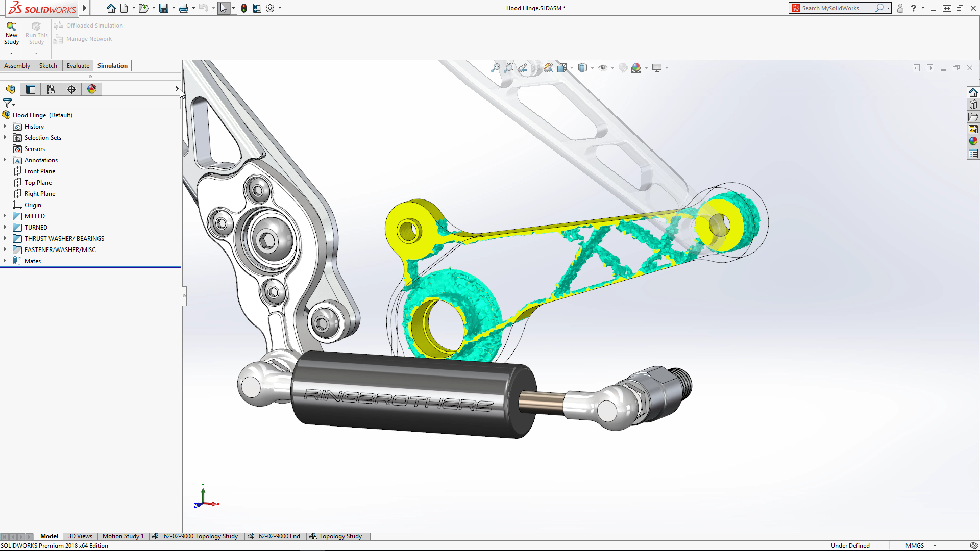Screen dimensions: 980x551
Task: Open ConfigurationManager tab icon
Action: [x=51, y=89]
